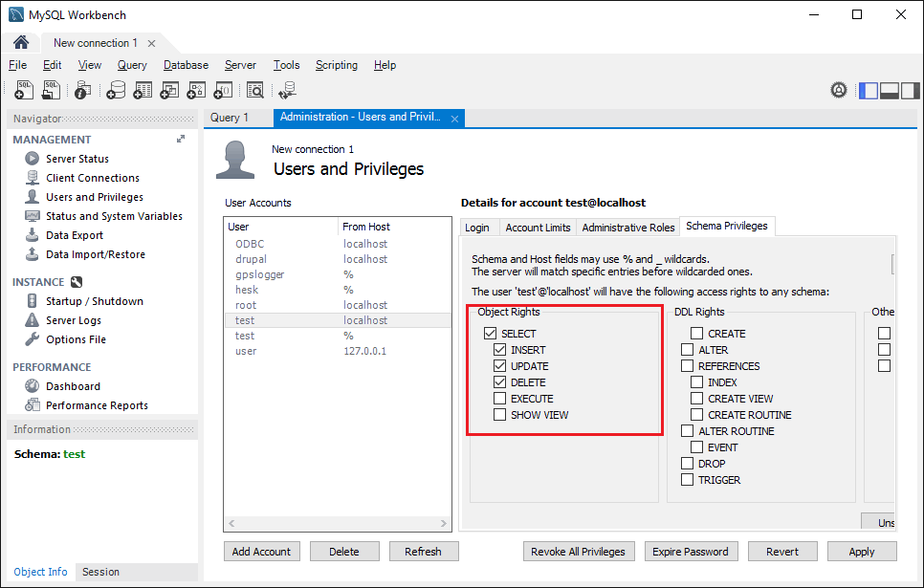Switch to the Account Limits tab
This screenshot has width=924, height=588.
[538, 228]
